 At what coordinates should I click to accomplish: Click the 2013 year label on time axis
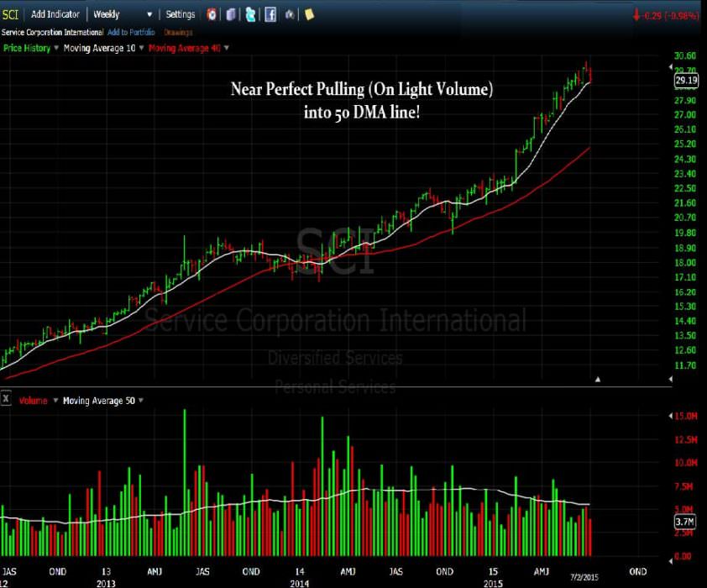pyautogui.click(x=106, y=584)
